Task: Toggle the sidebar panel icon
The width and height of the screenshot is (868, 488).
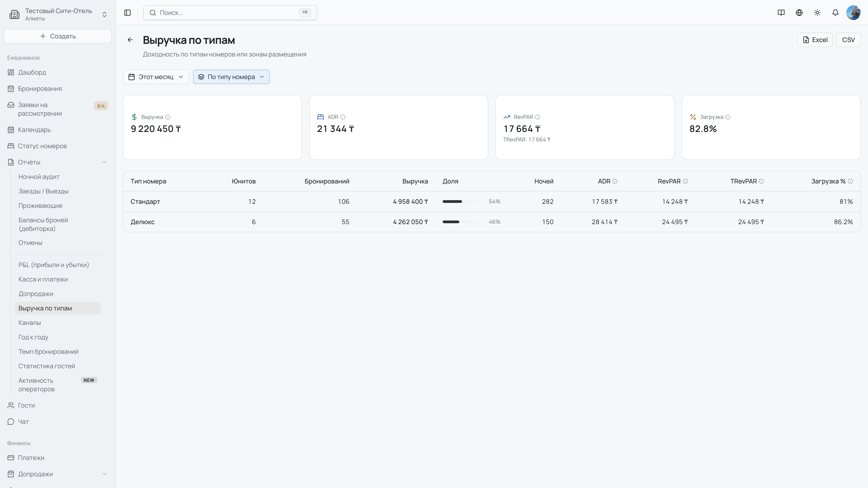Action: pyautogui.click(x=127, y=12)
